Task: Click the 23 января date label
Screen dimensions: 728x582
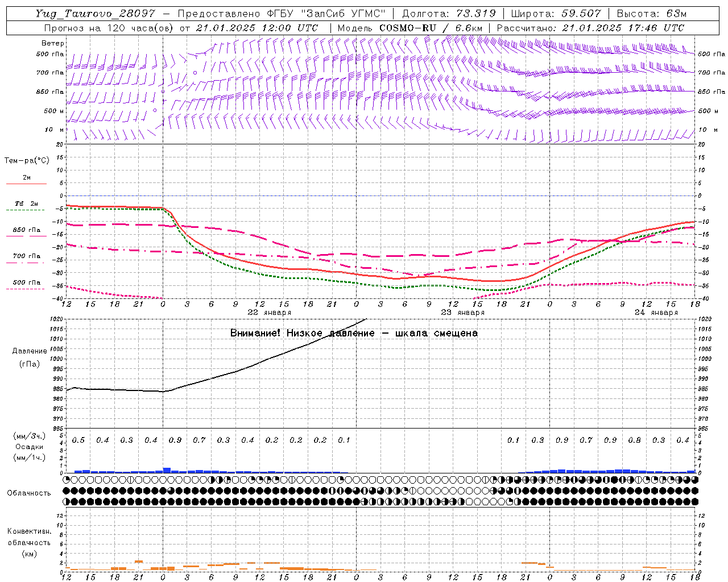Action: tap(463, 313)
